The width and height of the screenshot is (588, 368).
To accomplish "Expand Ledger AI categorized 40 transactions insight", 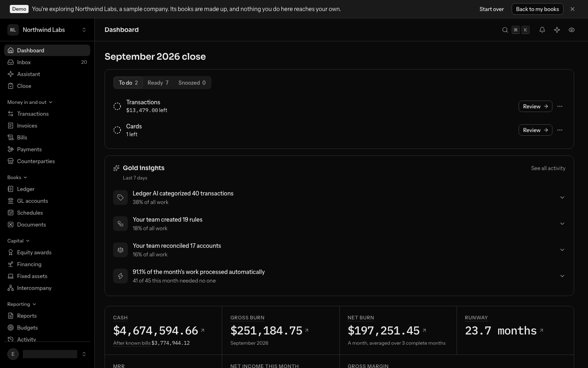I will click(x=339, y=197).
